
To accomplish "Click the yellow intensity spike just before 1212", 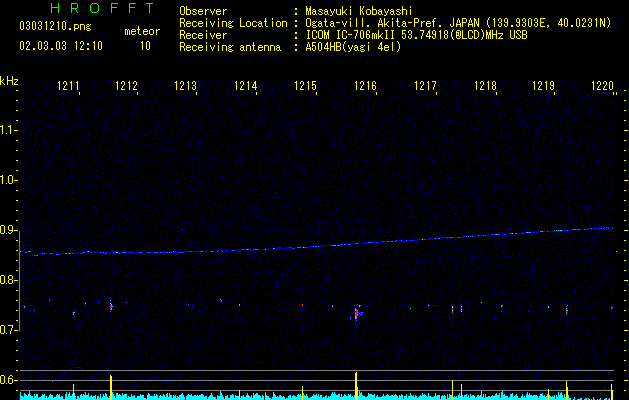I will click(x=111, y=387).
